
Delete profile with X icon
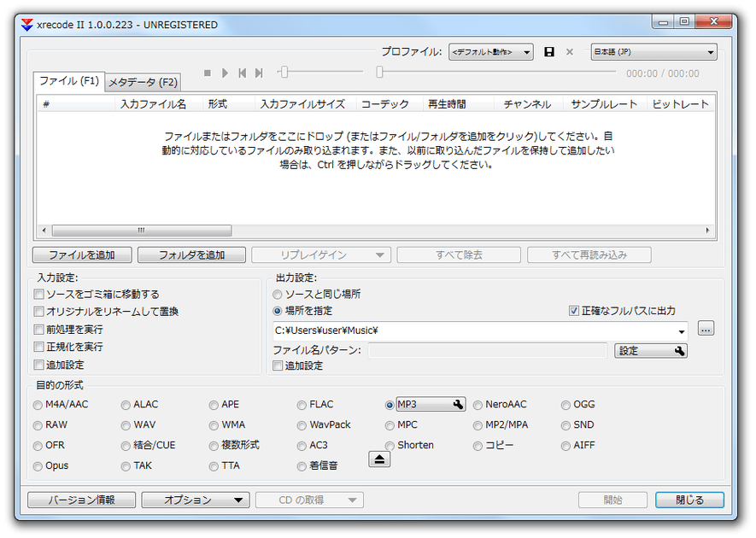(x=570, y=52)
